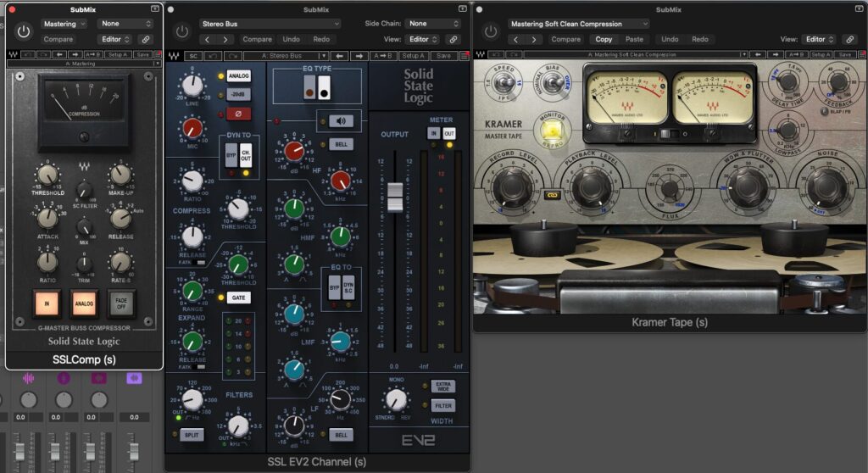The image size is (868, 473).
Task: Click OUTPUT fader on SSL EV2
Action: click(395, 197)
